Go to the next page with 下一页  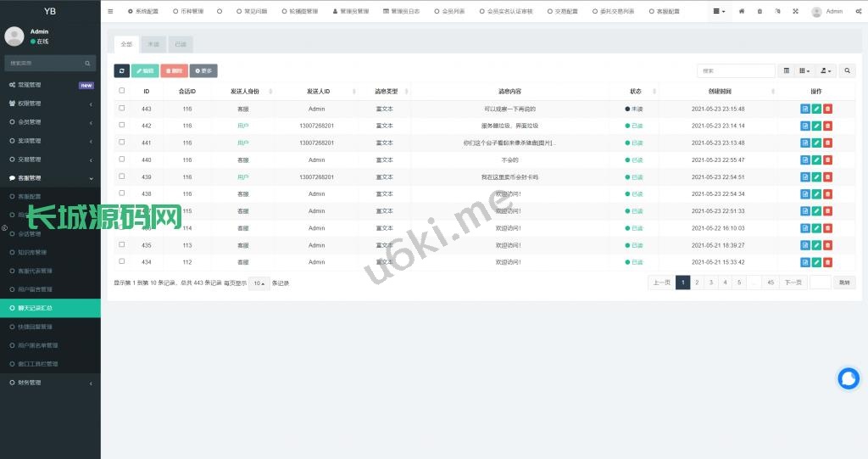point(793,283)
